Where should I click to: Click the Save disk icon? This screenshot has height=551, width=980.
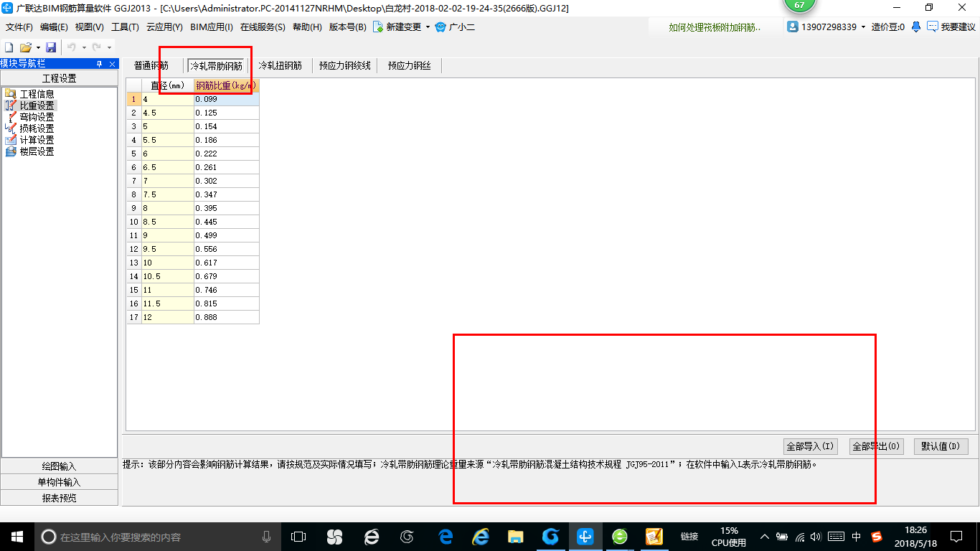pos(51,47)
